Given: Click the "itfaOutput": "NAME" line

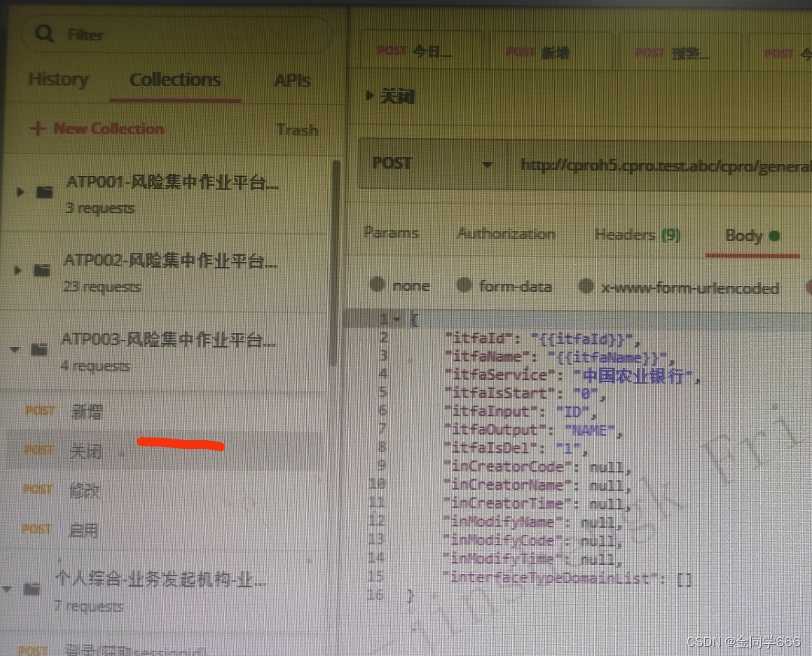Looking at the screenshot, I should click(533, 430).
